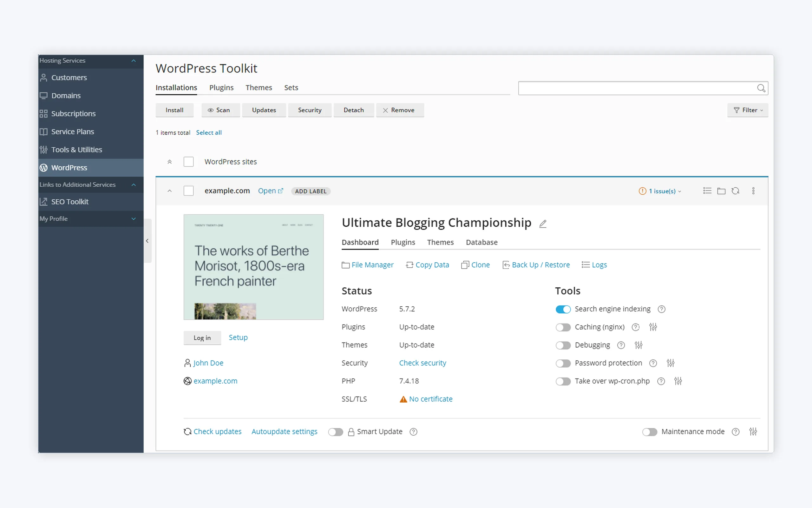Open the folder icon on example.com row
Image resolution: width=812 pixels, height=508 pixels.
tap(721, 191)
